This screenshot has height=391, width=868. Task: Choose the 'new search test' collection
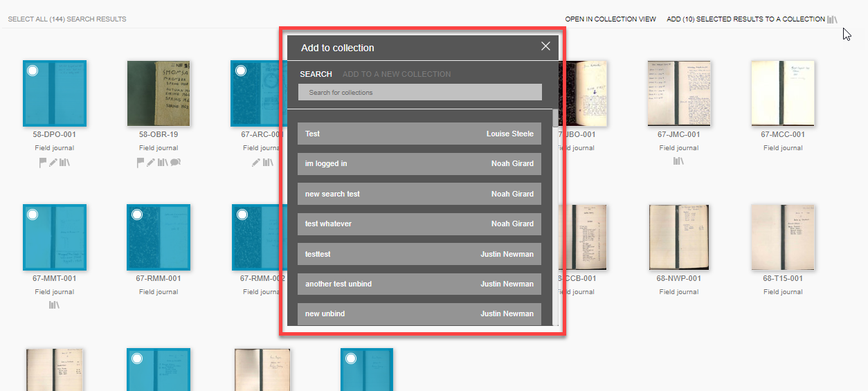tap(419, 194)
